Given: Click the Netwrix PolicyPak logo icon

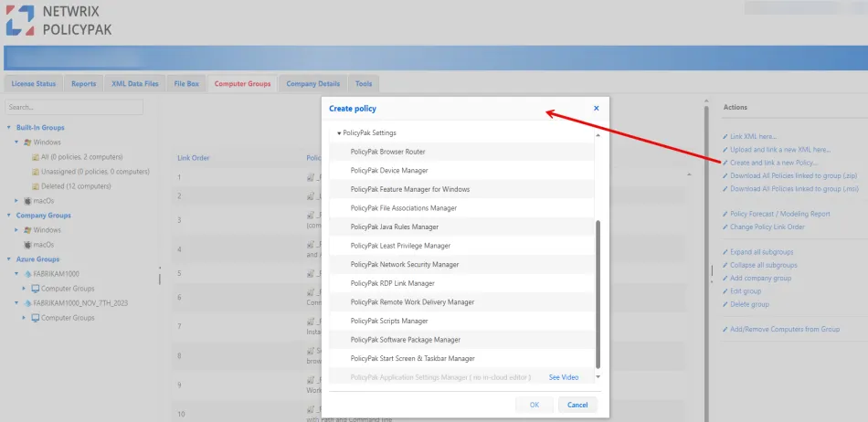Looking at the screenshot, I should 20,20.
